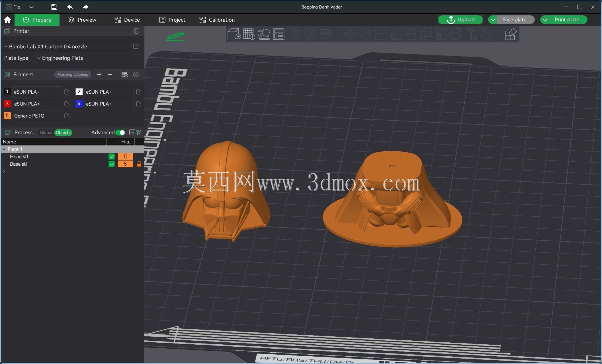The width and height of the screenshot is (602, 364).
Task: Click the Auto orient icon
Action: [264, 34]
